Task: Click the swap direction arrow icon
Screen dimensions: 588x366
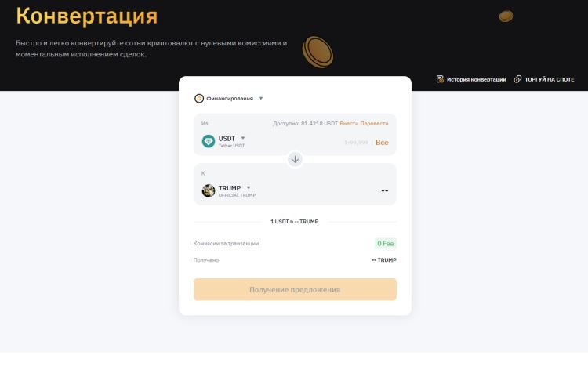Action: (x=295, y=159)
